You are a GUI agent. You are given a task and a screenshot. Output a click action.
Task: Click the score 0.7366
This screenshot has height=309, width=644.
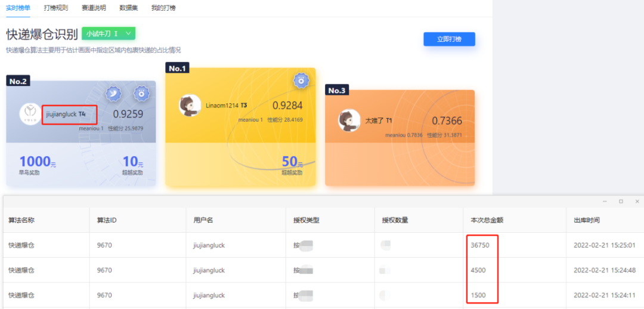click(447, 121)
